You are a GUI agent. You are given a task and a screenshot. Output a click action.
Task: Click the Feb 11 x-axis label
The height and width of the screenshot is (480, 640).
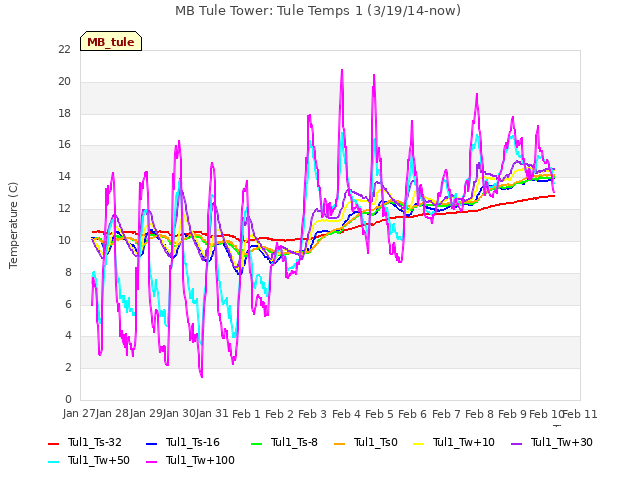click(x=580, y=414)
